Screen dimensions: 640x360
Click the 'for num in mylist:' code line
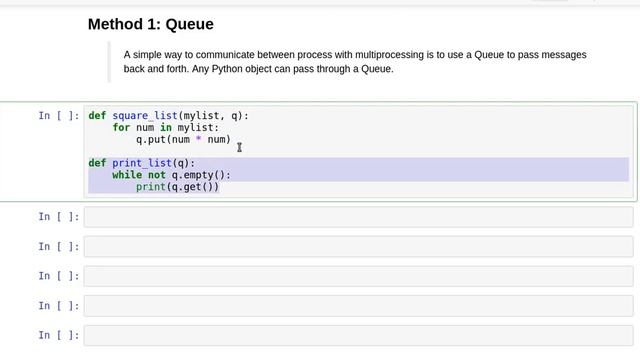[x=166, y=128]
